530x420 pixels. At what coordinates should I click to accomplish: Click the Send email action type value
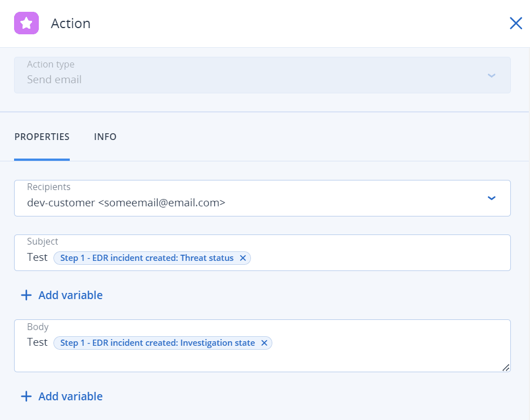(55, 80)
